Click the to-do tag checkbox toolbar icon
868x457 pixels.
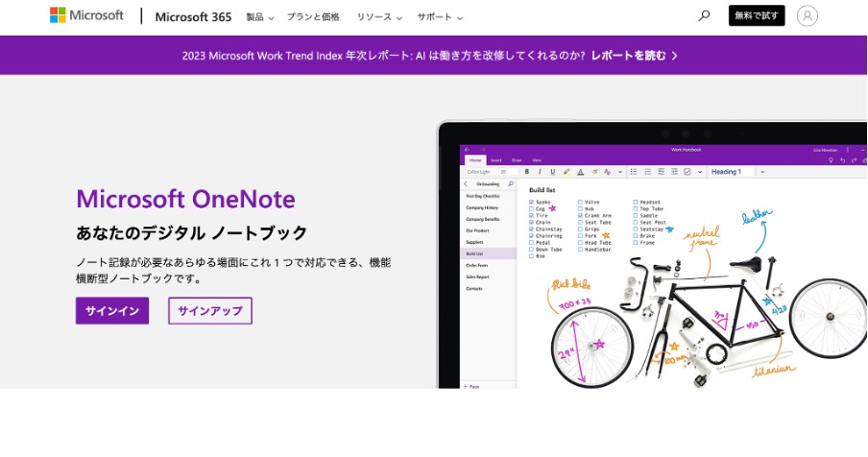click(687, 172)
